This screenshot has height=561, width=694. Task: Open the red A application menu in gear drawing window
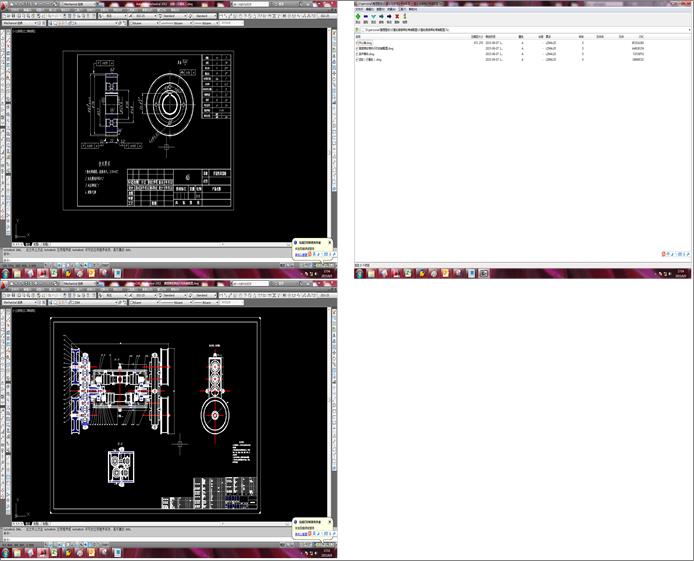(4, 4)
